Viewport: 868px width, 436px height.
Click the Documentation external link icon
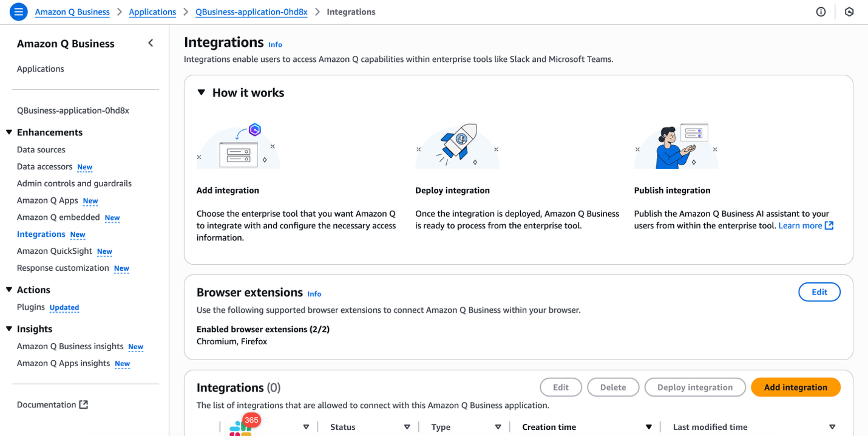84,404
